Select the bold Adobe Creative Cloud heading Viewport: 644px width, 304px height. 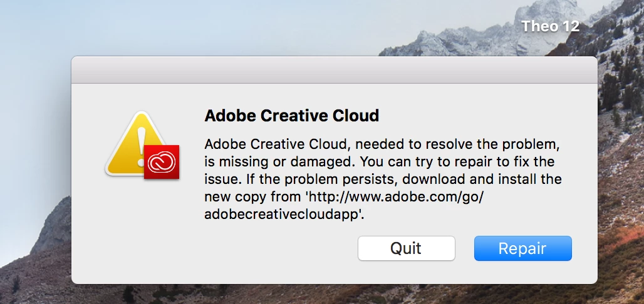click(x=291, y=115)
